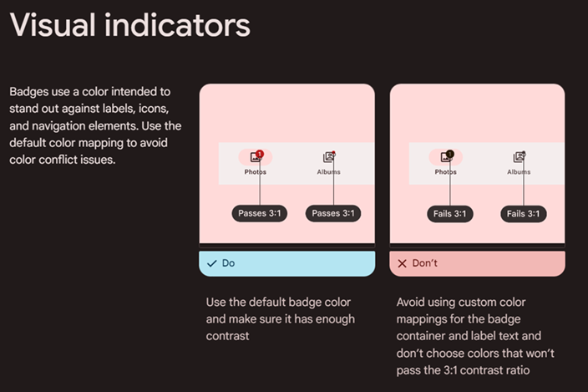
Task: Click the 'Visual indicators' heading
Action: [130, 25]
